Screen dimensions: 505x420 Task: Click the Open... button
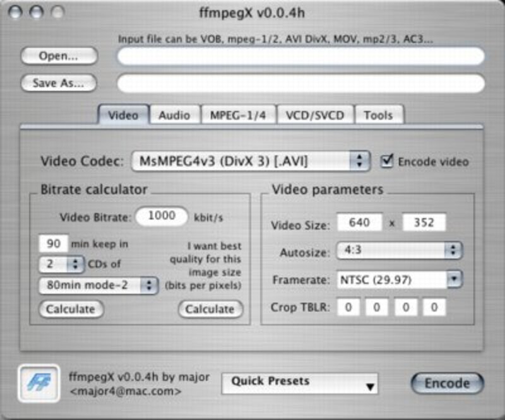tap(59, 56)
